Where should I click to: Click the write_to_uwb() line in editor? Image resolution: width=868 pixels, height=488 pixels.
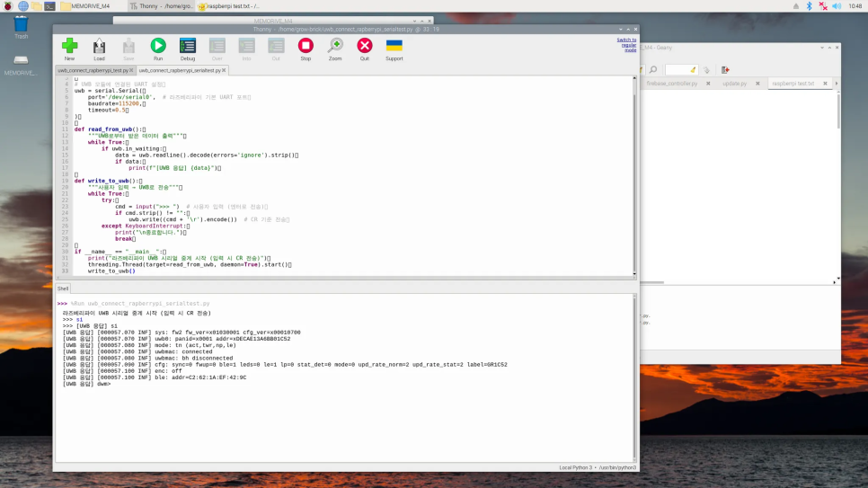tap(111, 271)
